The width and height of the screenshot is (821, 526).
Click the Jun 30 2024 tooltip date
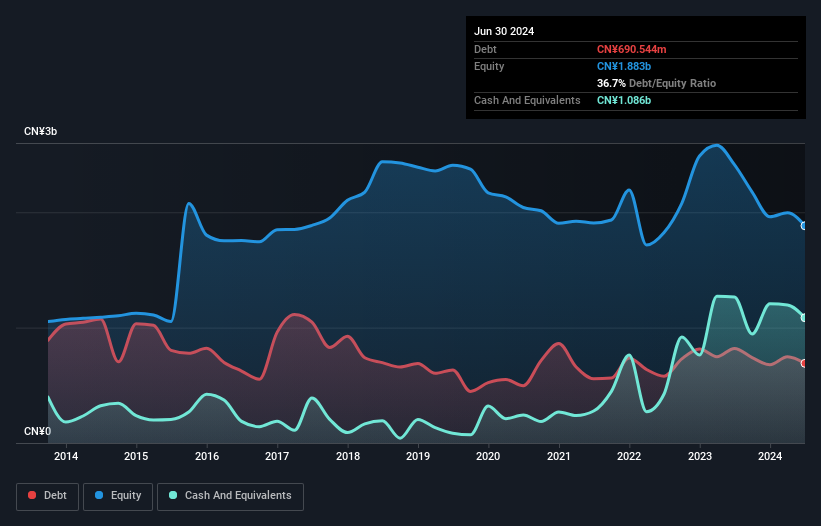pos(504,31)
